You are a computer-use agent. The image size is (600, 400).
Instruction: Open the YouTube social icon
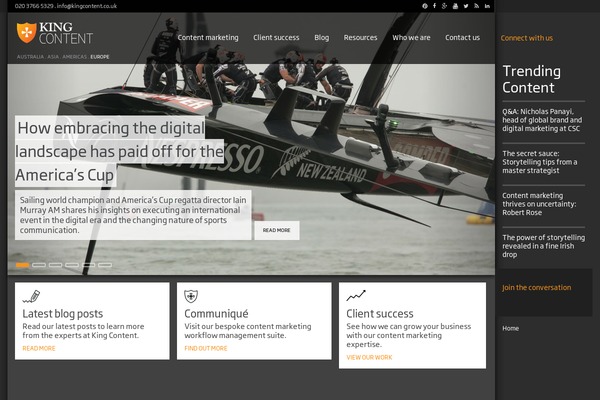click(x=455, y=6)
